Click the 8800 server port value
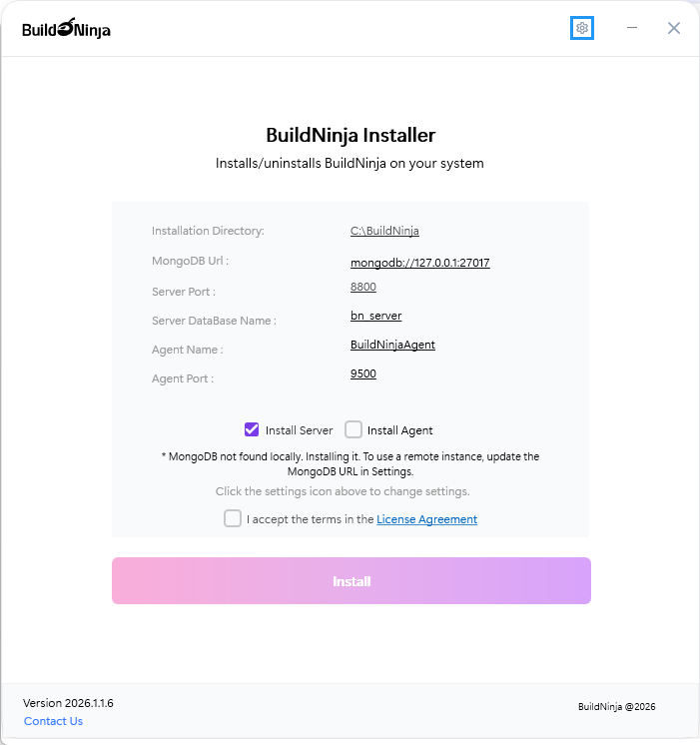 [362, 287]
